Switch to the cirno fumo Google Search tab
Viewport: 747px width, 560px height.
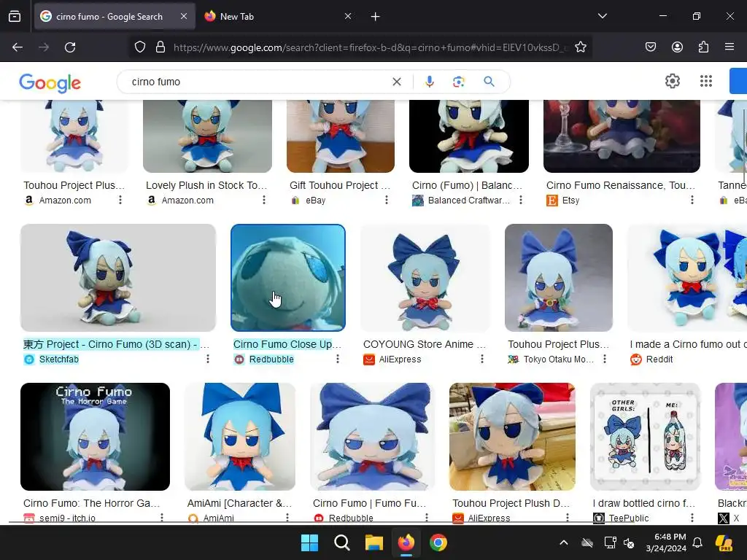pyautogui.click(x=109, y=16)
